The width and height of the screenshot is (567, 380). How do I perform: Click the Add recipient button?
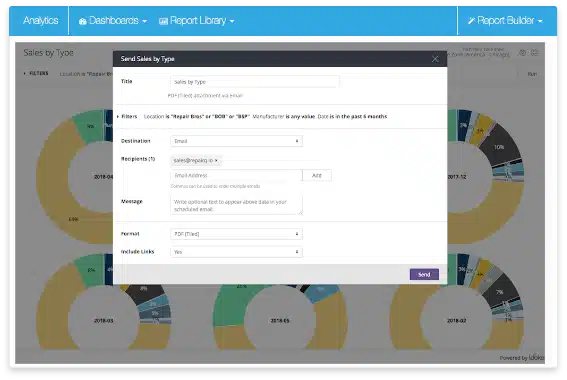click(x=317, y=175)
